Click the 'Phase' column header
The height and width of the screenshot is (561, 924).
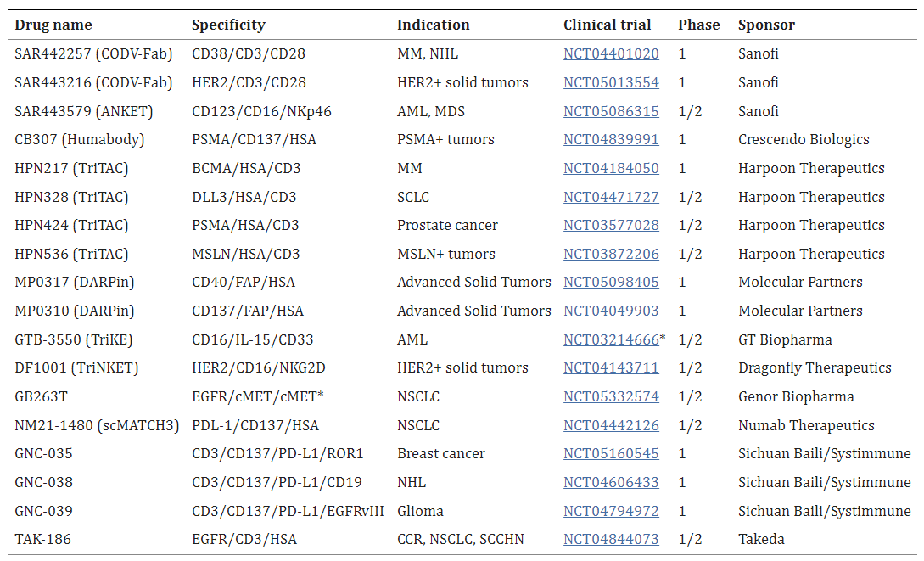pyautogui.click(x=699, y=25)
